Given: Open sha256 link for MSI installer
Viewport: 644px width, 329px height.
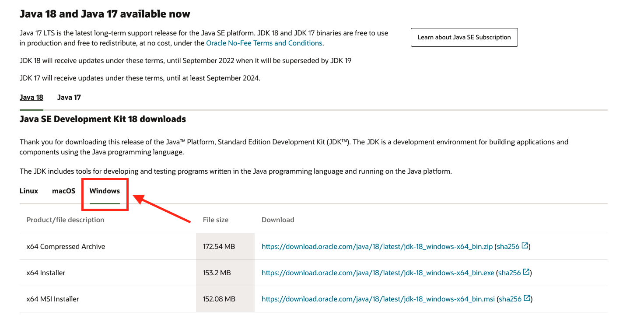Looking at the screenshot, I should (x=510, y=299).
